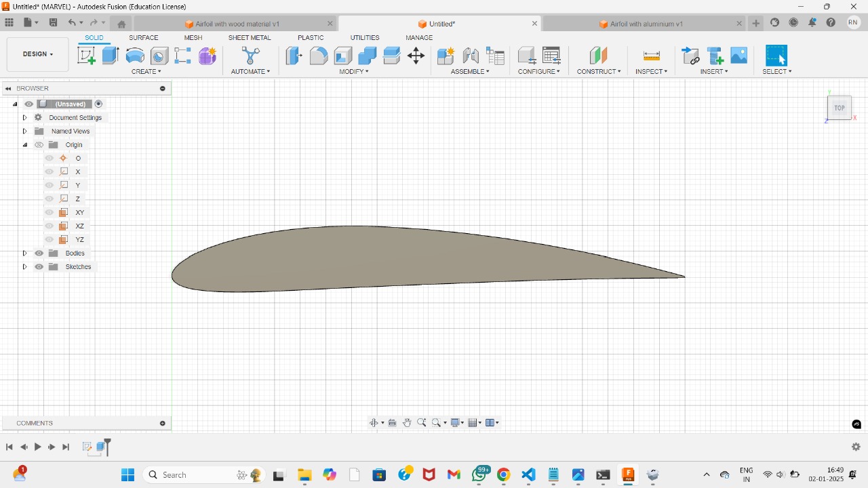Select the Hole tool
868x488 pixels.
pos(159,56)
